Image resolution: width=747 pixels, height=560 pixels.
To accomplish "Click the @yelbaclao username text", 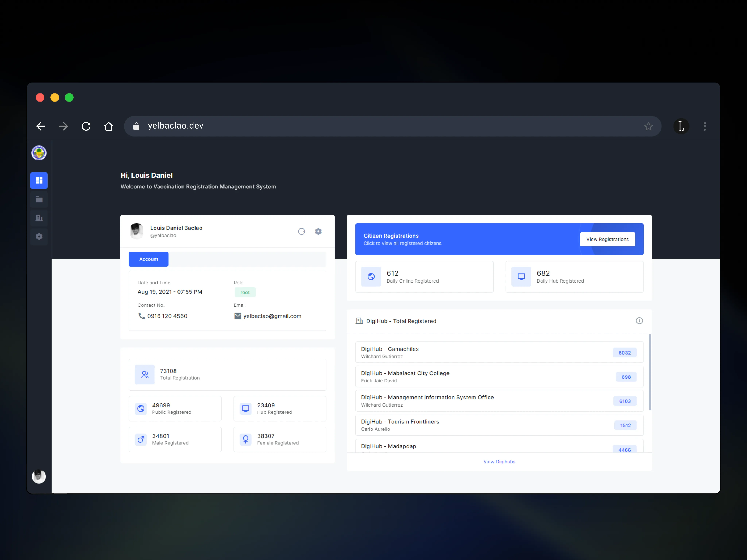I will coord(163,235).
